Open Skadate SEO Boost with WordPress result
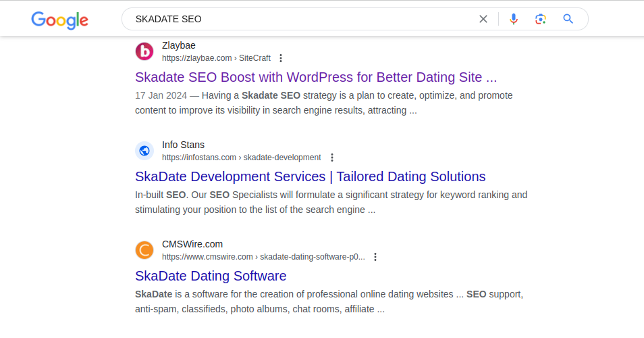This screenshot has height=338, width=644. click(x=316, y=77)
